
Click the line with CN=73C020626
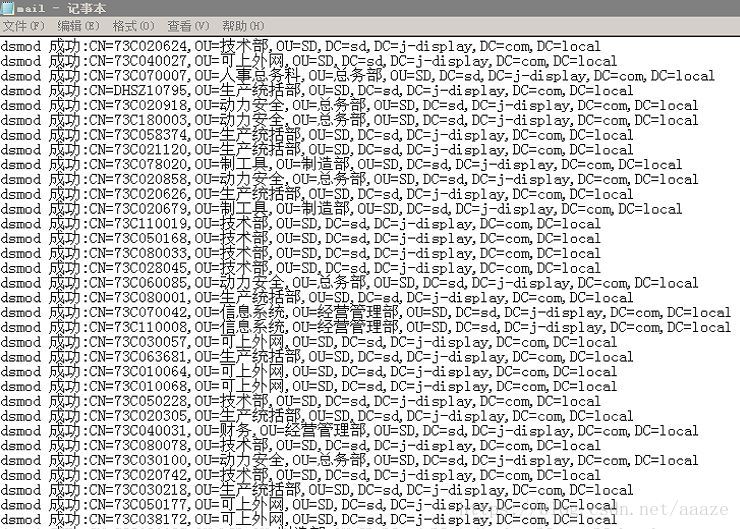(317, 194)
